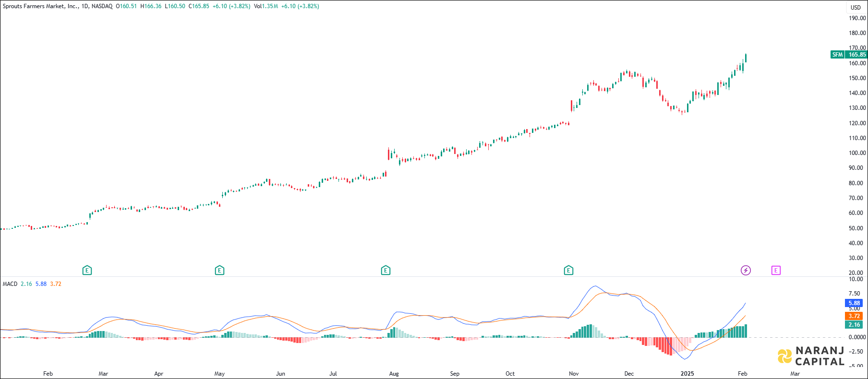Click the blue 5.88 MACD axis label
The image size is (868, 379).
click(x=854, y=303)
